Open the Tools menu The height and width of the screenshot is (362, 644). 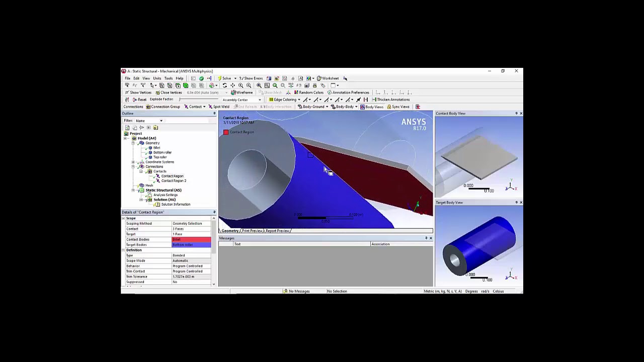click(169, 78)
